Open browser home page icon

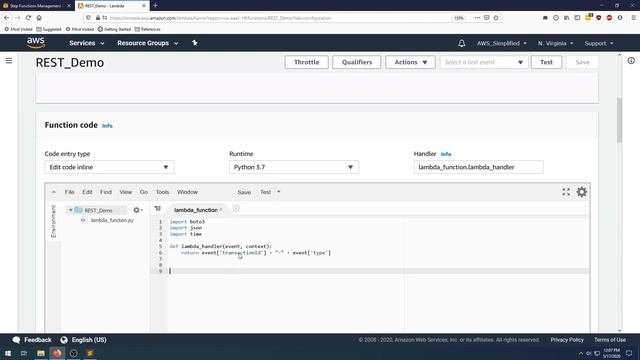coord(39,18)
